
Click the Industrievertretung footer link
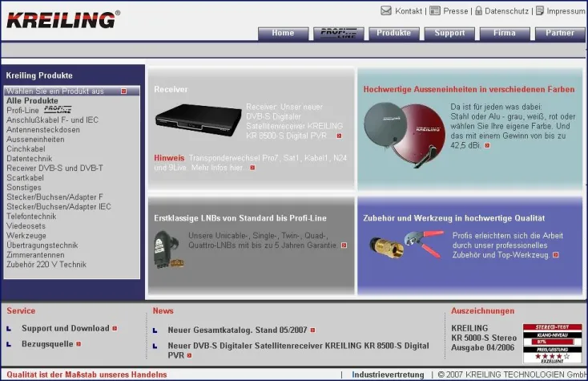pos(388,375)
